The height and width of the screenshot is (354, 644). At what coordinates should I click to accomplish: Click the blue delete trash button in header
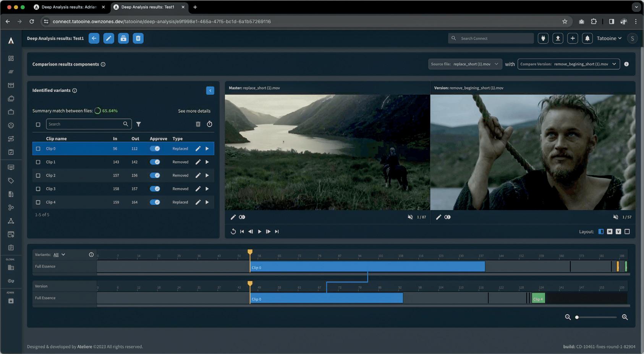tap(138, 38)
